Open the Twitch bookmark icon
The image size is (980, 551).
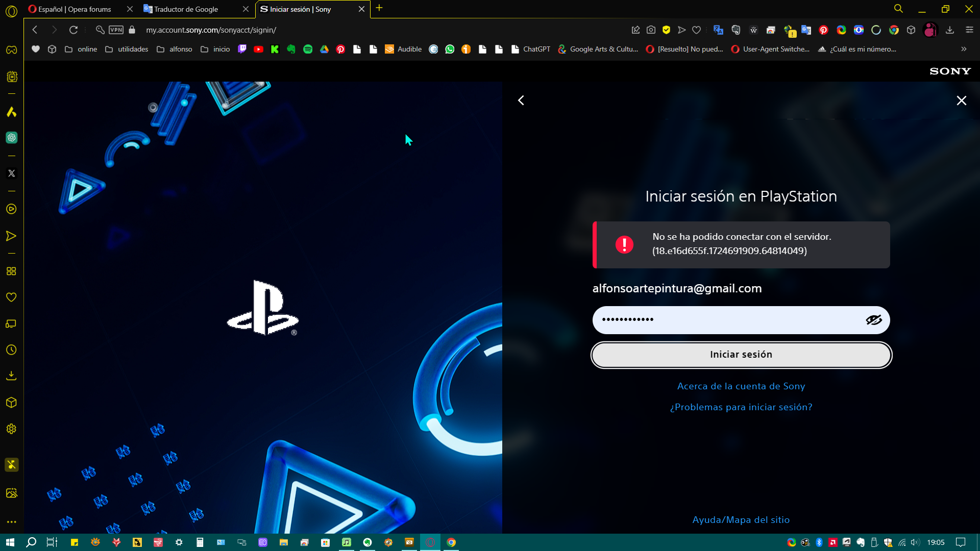pyautogui.click(x=242, y=49)
